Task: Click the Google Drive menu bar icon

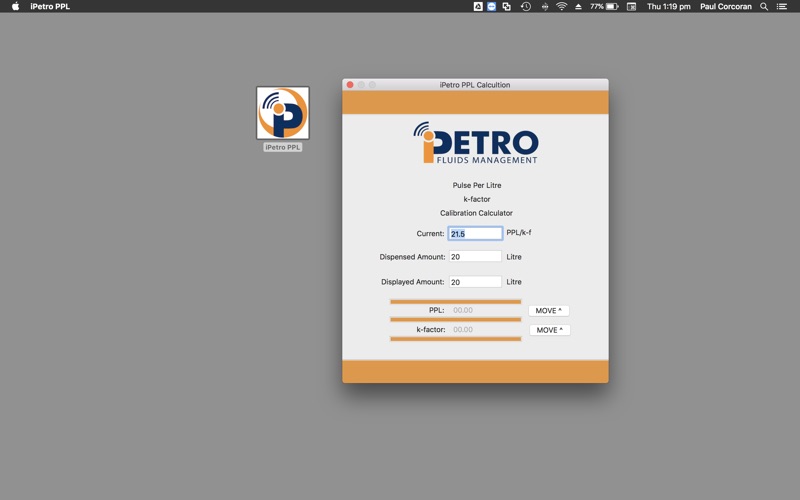Action: (478, 7)
